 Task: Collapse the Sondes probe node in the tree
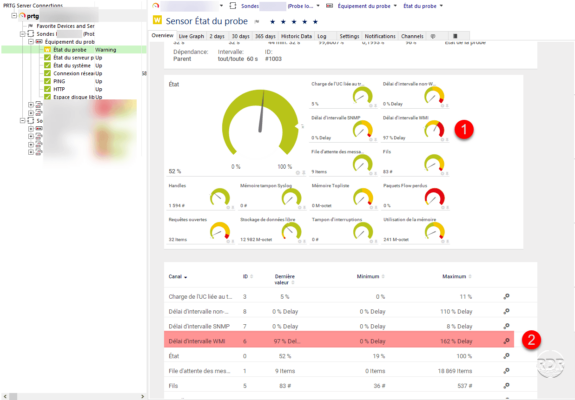(22, 34)
